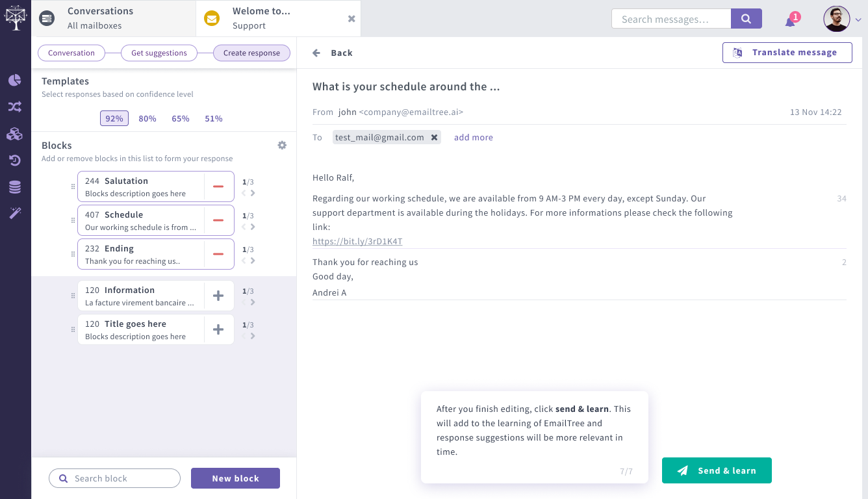Open the Conversation step tab
The image size is (868, 499).
[x=71, y=53]
